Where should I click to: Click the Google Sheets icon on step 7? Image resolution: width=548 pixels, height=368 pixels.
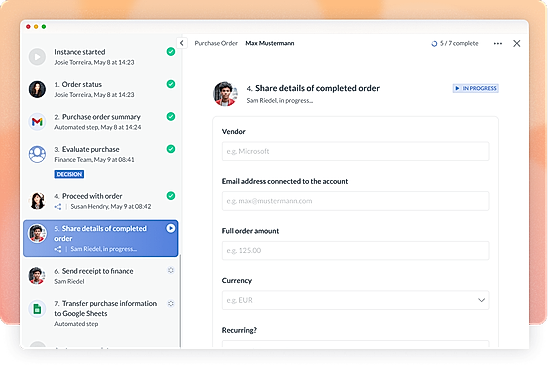37,309
